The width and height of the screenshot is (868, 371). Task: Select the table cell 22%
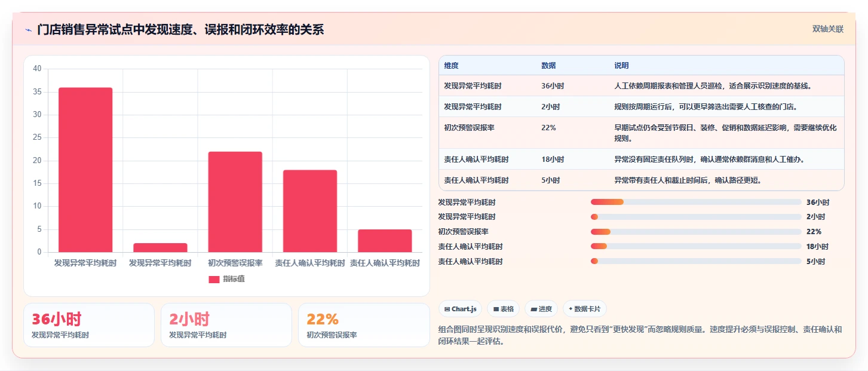[548, 128]
